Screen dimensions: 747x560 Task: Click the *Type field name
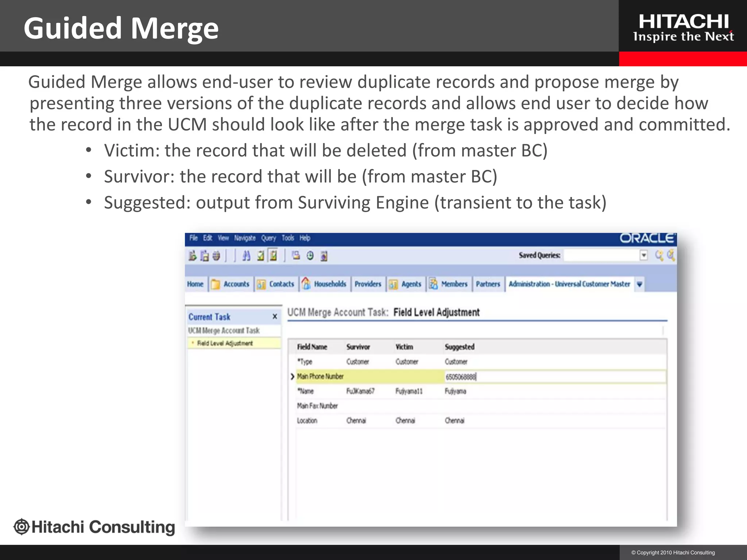305,362
